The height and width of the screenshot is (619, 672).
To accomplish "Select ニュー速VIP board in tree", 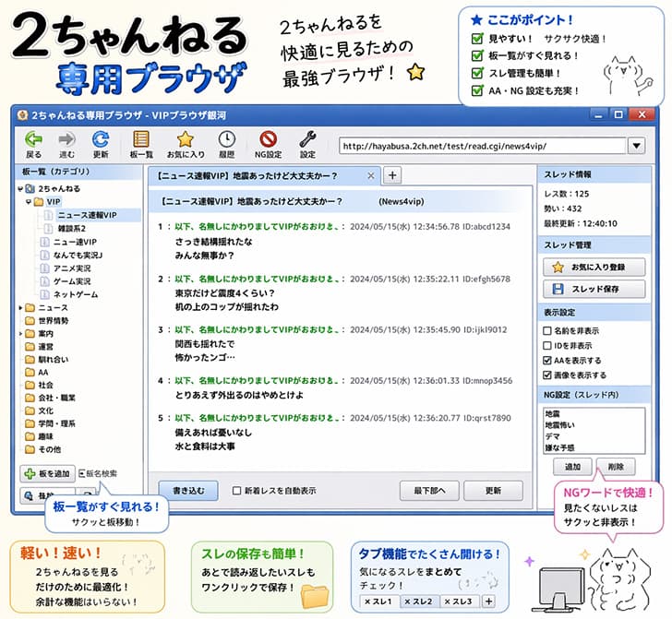I will point(75,242).
